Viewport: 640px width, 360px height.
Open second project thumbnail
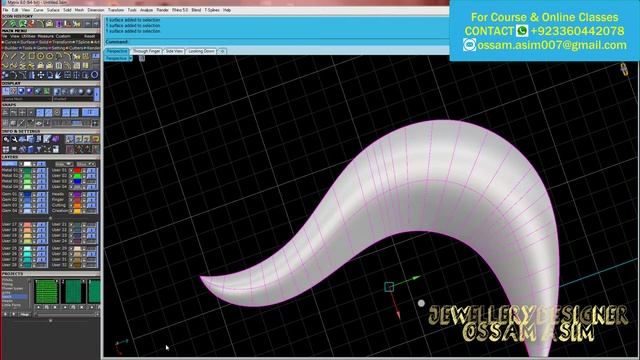(73, 291)
